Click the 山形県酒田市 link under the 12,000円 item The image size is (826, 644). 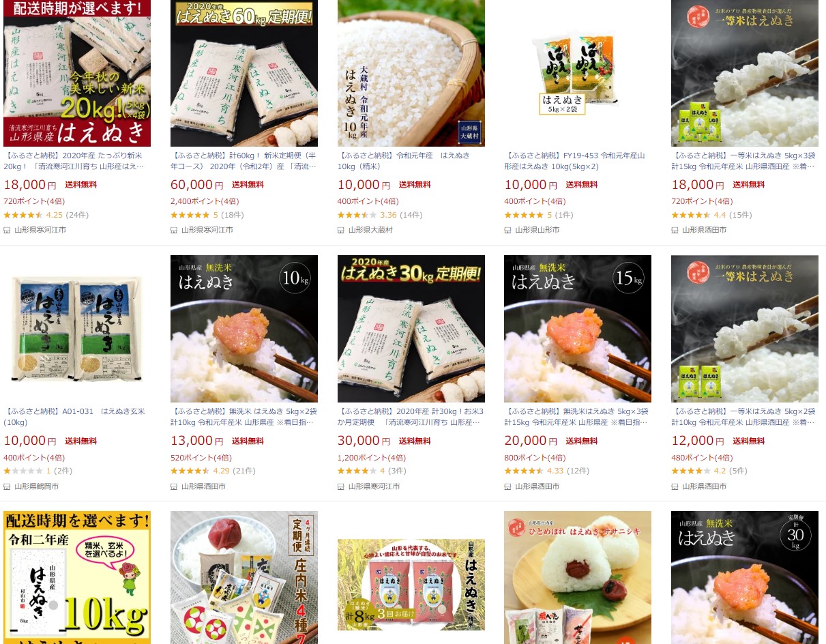pos(704,486)
